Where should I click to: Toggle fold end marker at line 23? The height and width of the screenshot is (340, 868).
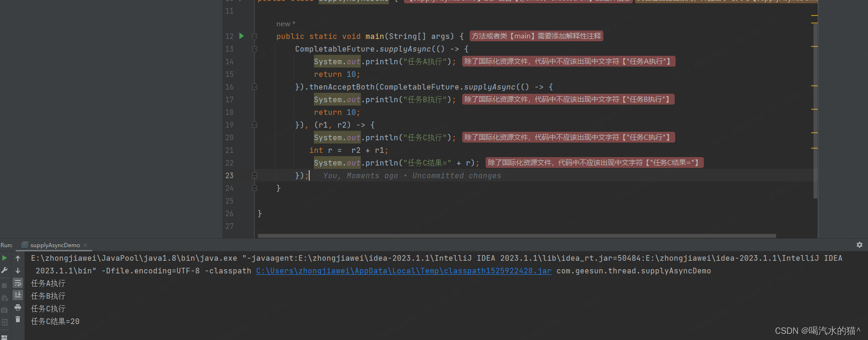point(254,175)
